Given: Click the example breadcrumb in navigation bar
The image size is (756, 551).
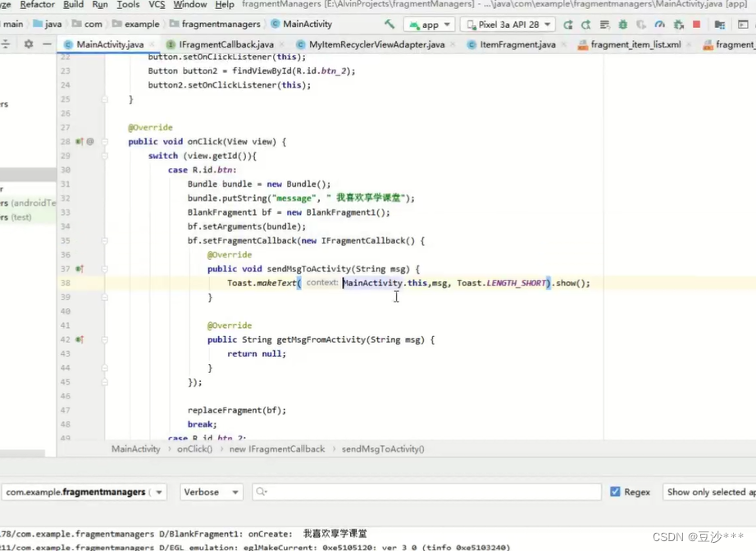Looking at the screenshot, I should pos(136,24).
